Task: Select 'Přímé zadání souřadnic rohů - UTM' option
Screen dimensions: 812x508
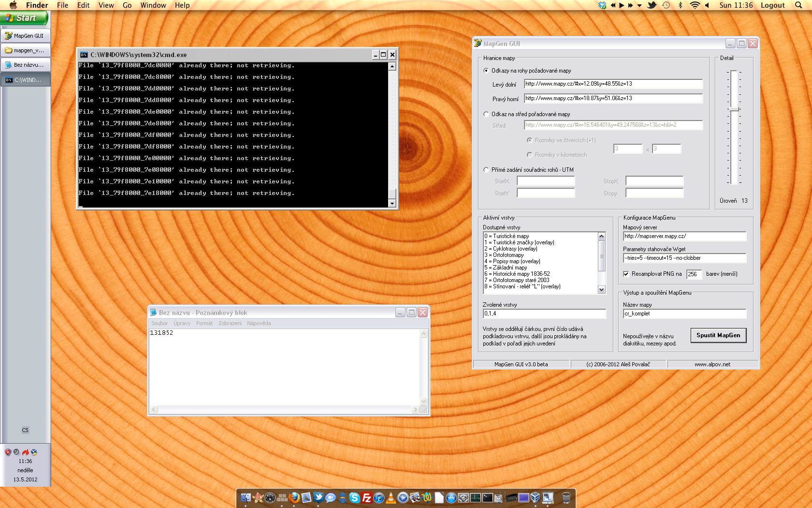Action: tap(486, 170)
